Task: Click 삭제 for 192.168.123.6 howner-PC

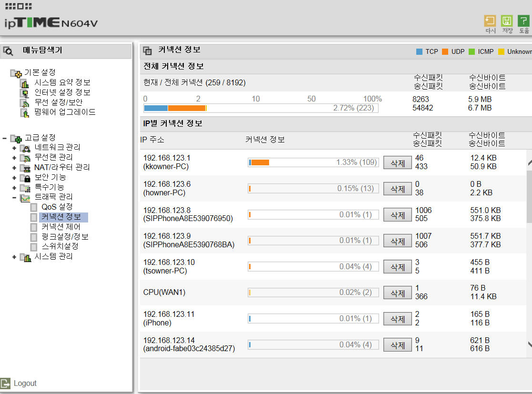Action: click(398, 189)
